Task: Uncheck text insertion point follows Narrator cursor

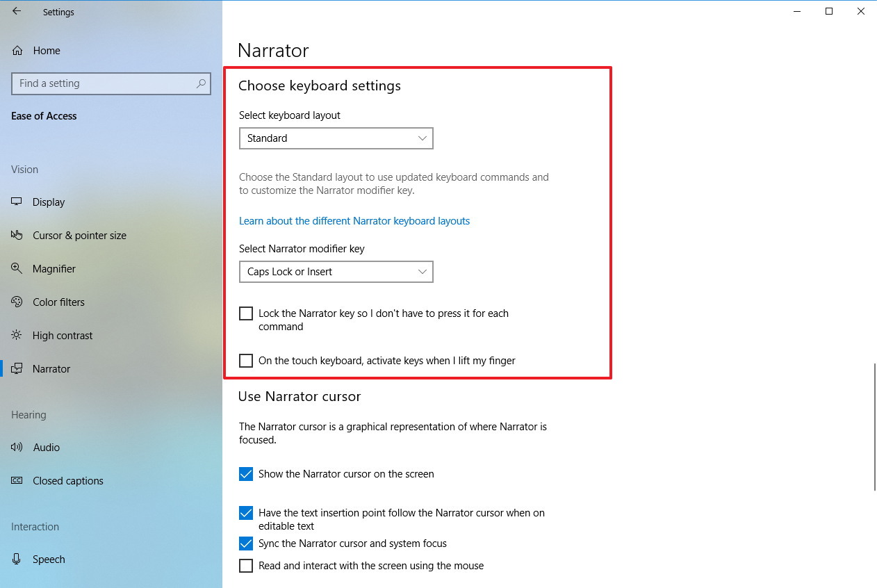Action: point(246,513)
